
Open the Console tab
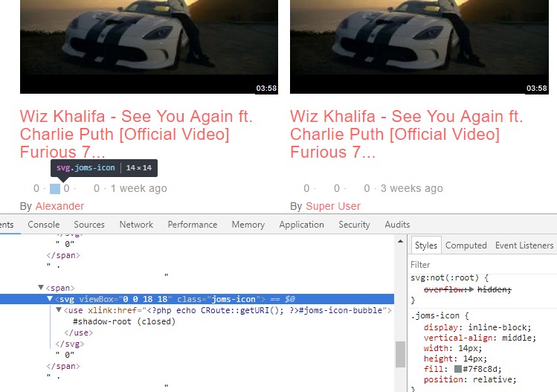(x=44, y=225)
